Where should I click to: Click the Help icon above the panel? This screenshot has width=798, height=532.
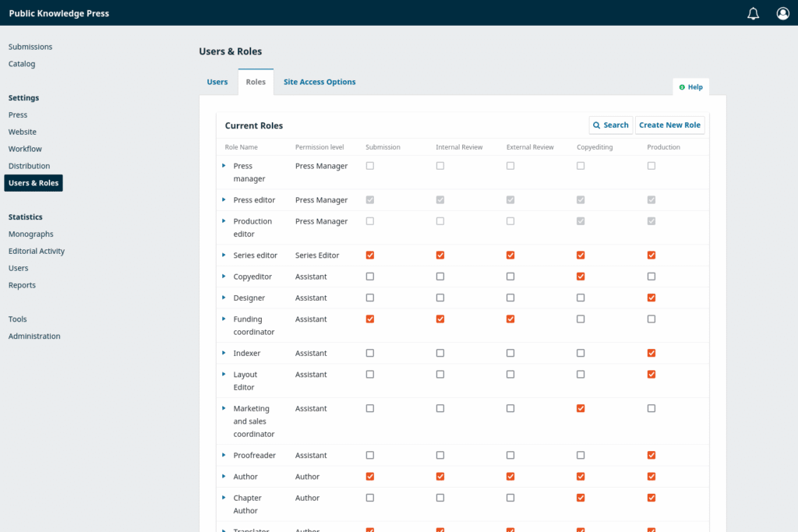click(x=690, y=86)
